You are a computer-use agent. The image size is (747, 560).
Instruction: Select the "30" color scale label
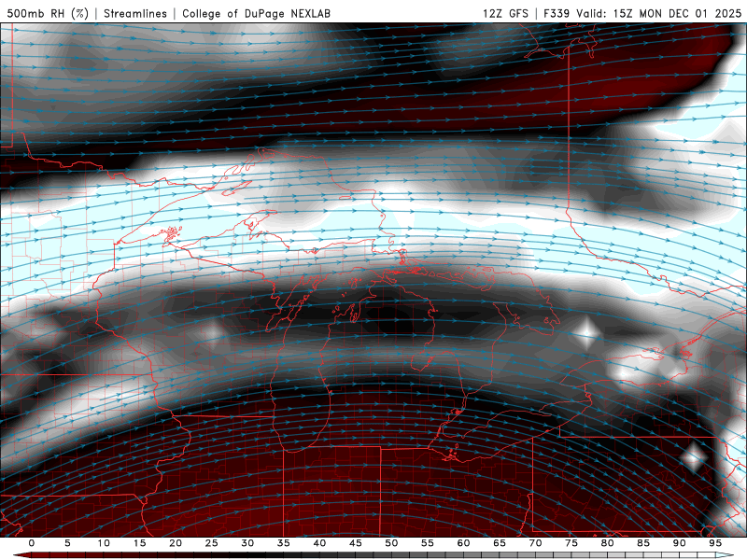247,543
